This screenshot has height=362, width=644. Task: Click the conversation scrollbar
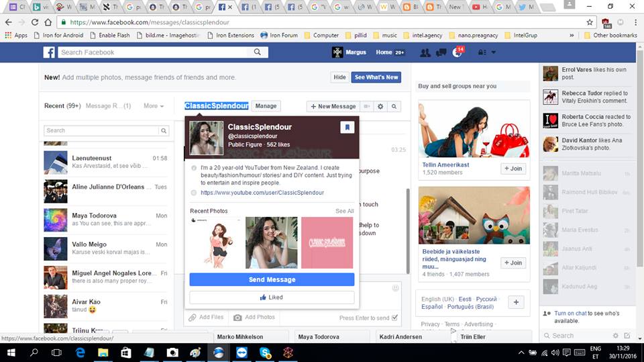(x=408, y=231)
